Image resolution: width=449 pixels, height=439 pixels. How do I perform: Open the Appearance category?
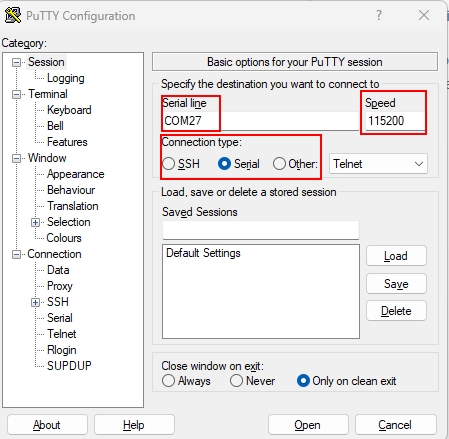(76, 174)
